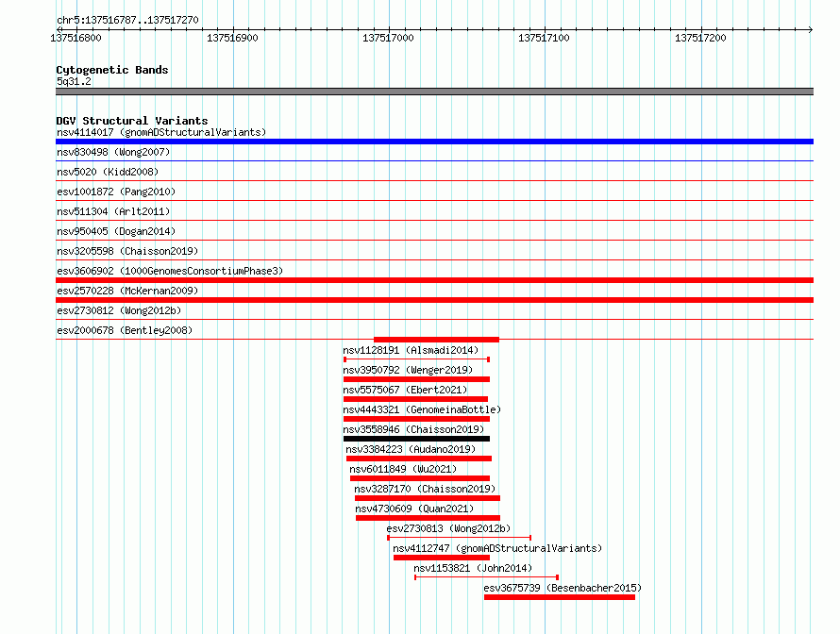Open variant esv2730812 (Wong2012b)

(x=119, y=310)
